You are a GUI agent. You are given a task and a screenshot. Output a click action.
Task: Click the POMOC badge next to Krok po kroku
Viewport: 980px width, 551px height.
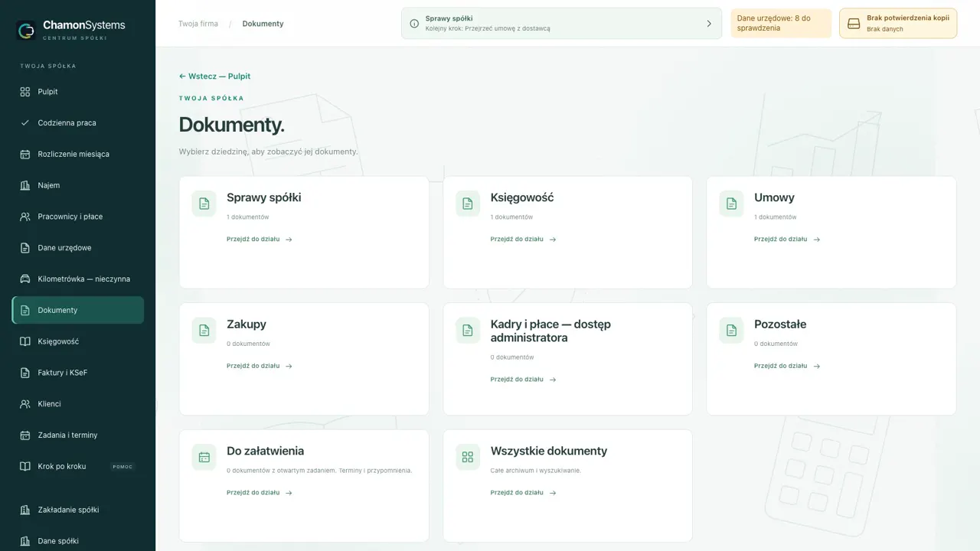122,467
